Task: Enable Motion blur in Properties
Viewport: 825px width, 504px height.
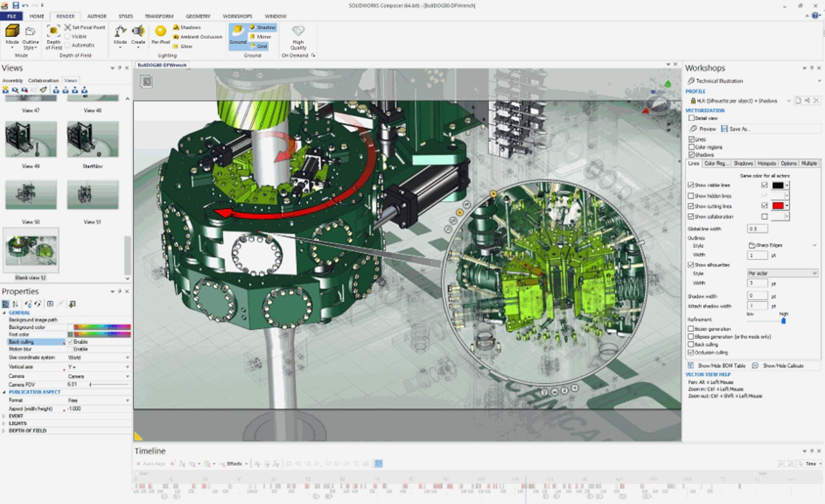Action: coord(71,349)
